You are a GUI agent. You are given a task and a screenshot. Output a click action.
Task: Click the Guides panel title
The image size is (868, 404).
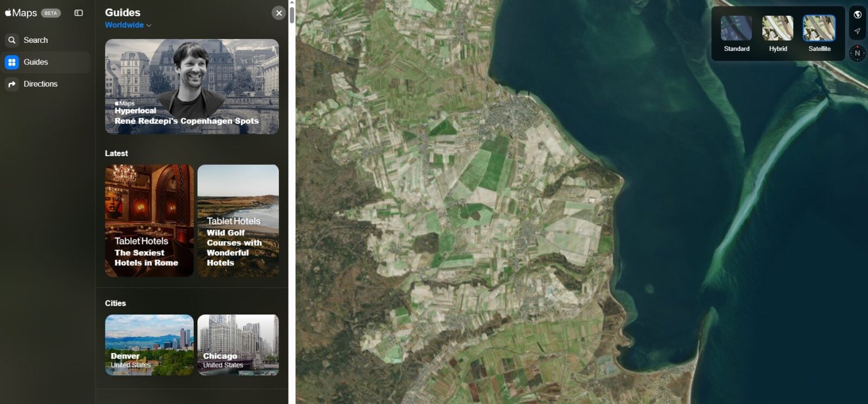coord(123,12)
